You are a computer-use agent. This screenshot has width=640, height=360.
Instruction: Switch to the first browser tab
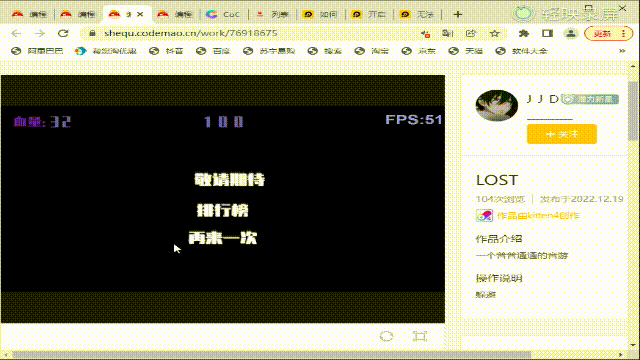click(x=29, y=14)
